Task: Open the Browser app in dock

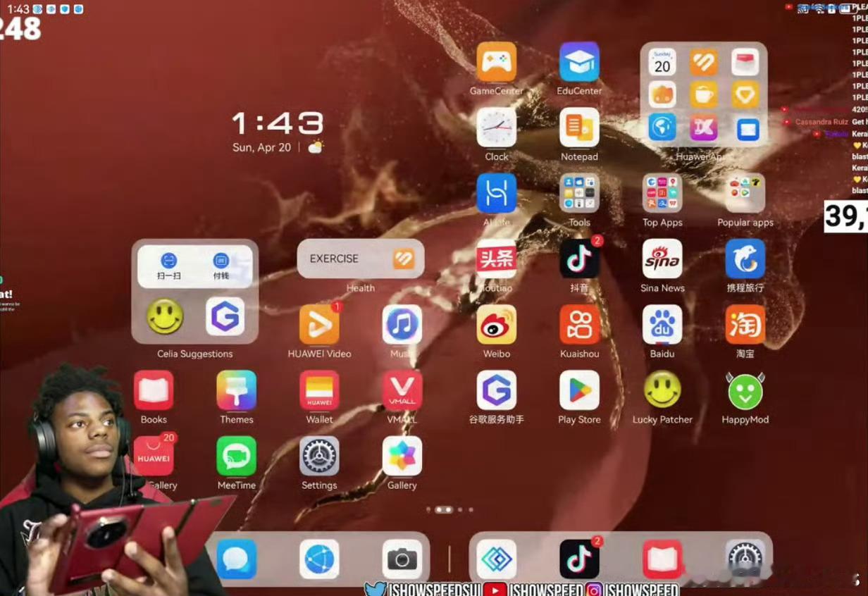Action: point(319,559)
